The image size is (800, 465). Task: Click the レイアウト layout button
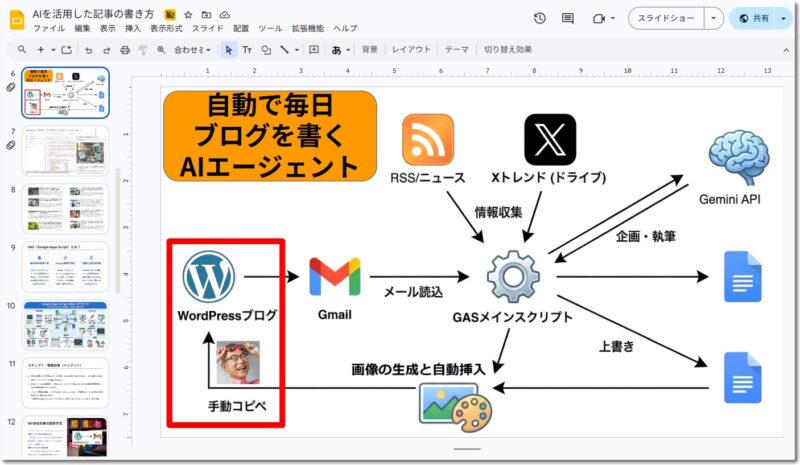point(411,50)
